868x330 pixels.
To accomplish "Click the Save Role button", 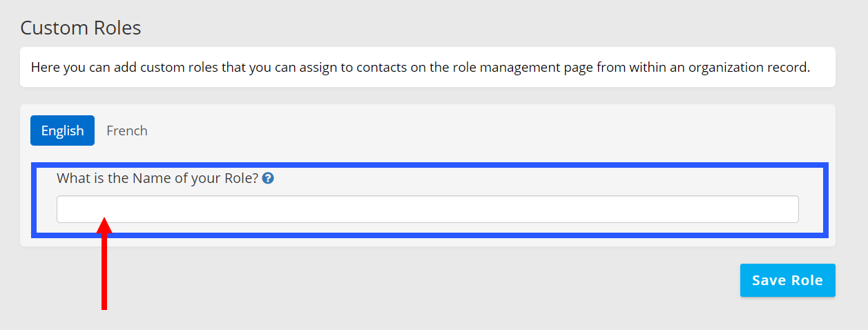I will tap(787, 280).
